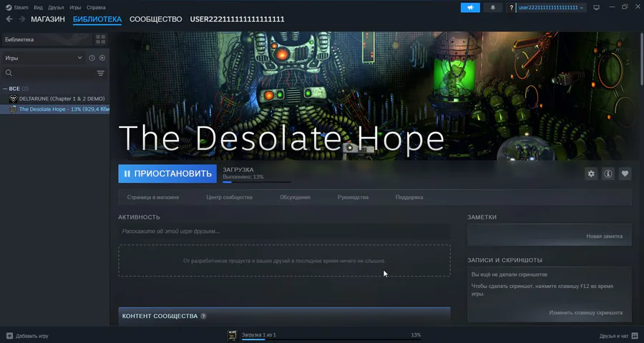Open Страница в магазине link

[x=153, y=197]
